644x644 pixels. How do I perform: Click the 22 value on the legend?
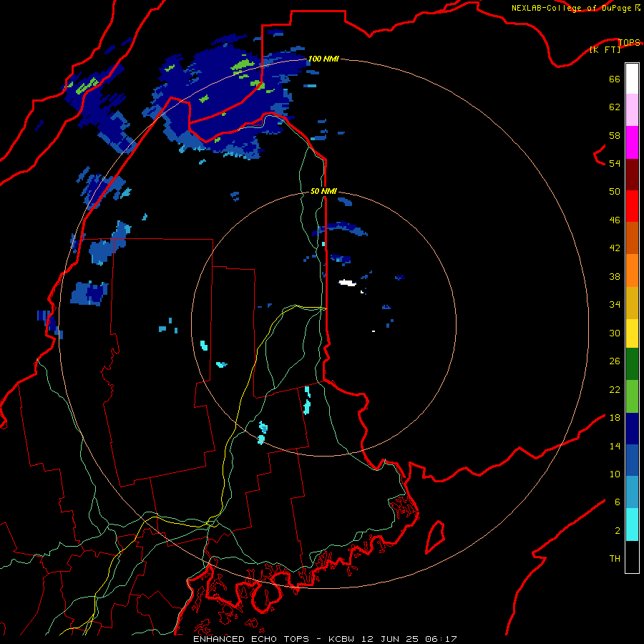pos(615,389)
